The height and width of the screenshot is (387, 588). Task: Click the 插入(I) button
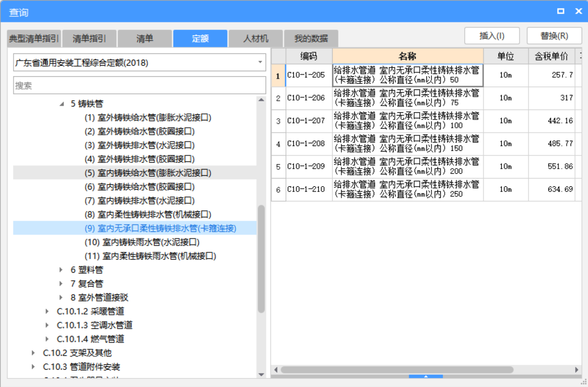pos(492,36)
